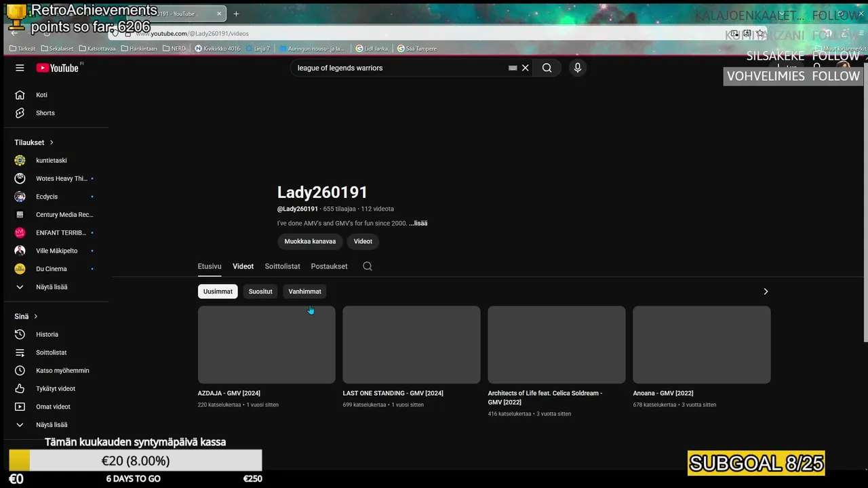Open Kivikirkko 4016 bookmark
The image size is (868, 488).
click(x=217, y=49)
